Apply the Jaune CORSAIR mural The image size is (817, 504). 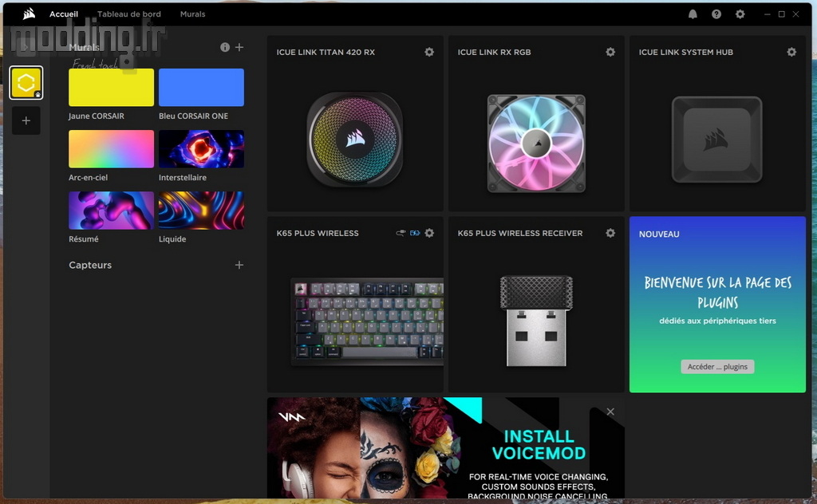coord(111,88)
